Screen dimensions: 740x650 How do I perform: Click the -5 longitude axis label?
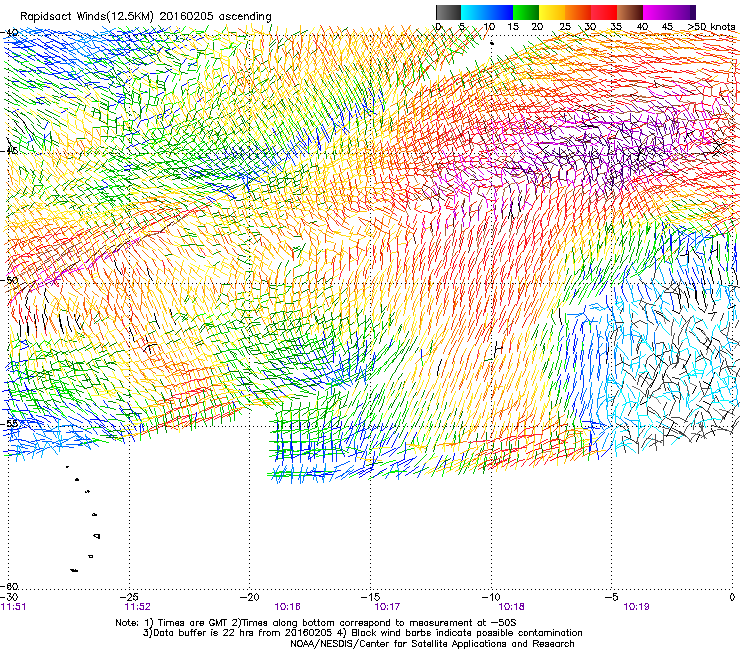tap(612, 597)
